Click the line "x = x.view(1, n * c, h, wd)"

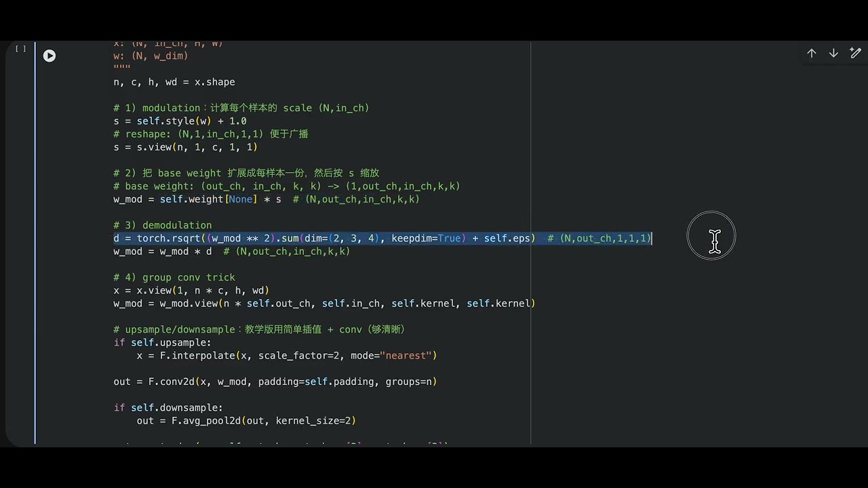pos(192,290)
